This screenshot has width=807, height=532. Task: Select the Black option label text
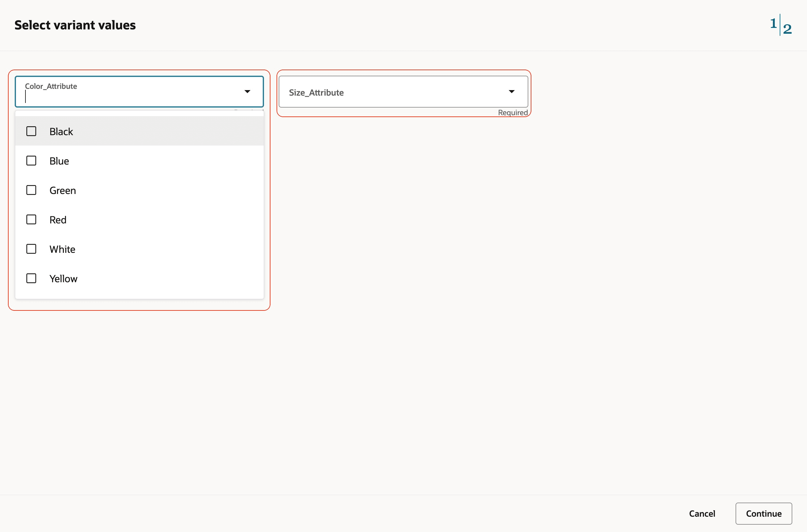pos(61,132)
